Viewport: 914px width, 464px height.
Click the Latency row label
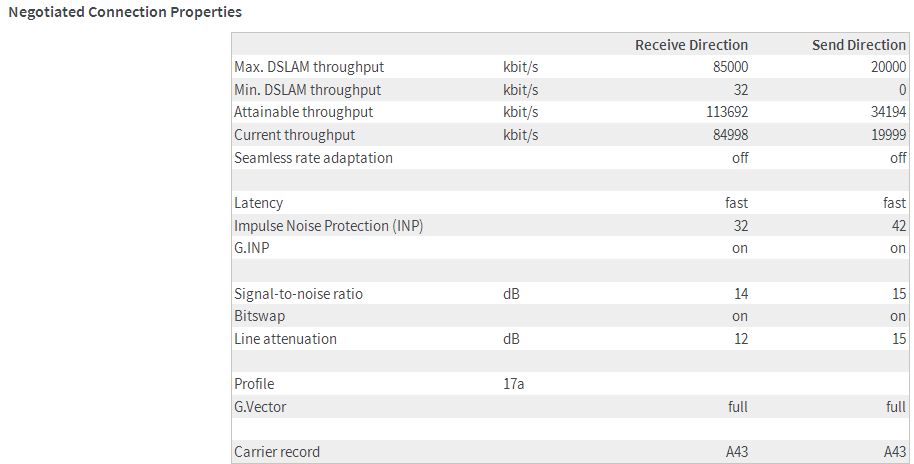click(x=258, y=203)
